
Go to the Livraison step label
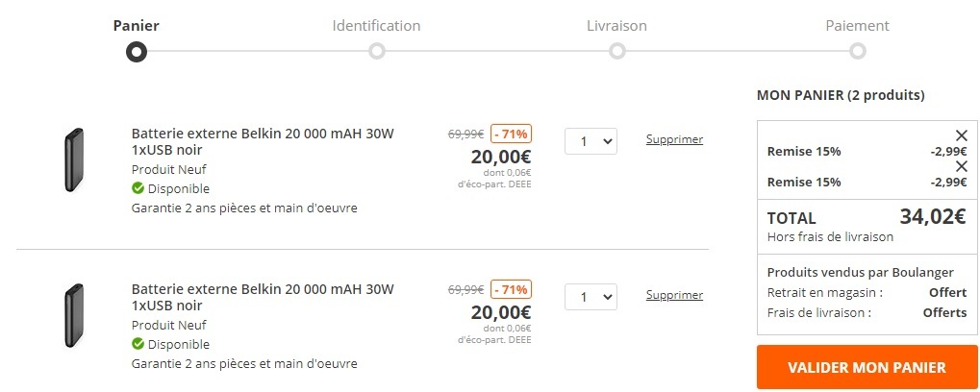[616, 26]
